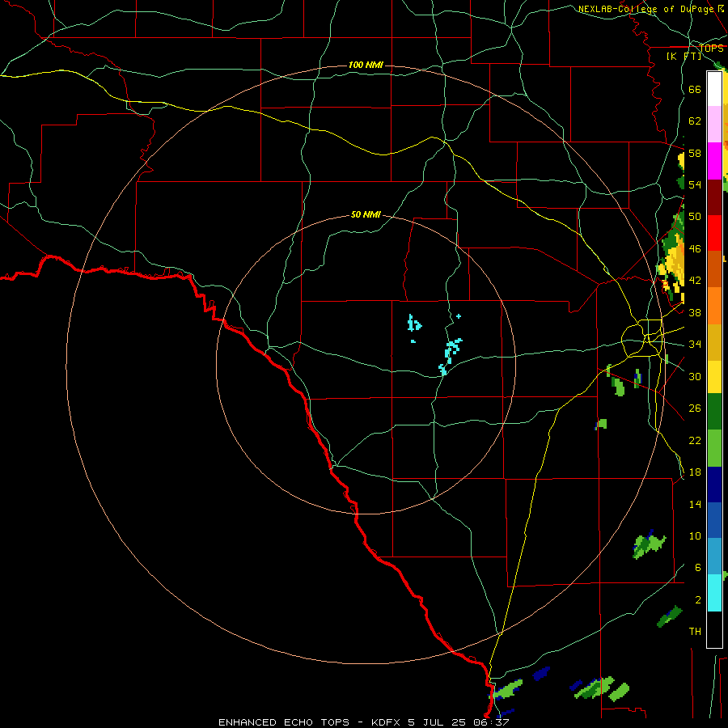The height and width of the screenshot is (728, 728).
Task: Click the legend value 18
Action: [695, 472]
